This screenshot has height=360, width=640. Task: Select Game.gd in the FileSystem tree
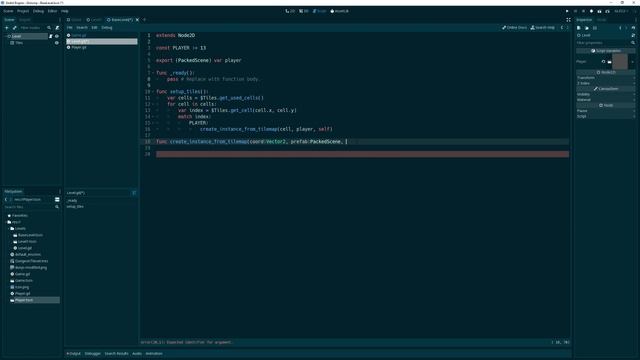point(22,274)
